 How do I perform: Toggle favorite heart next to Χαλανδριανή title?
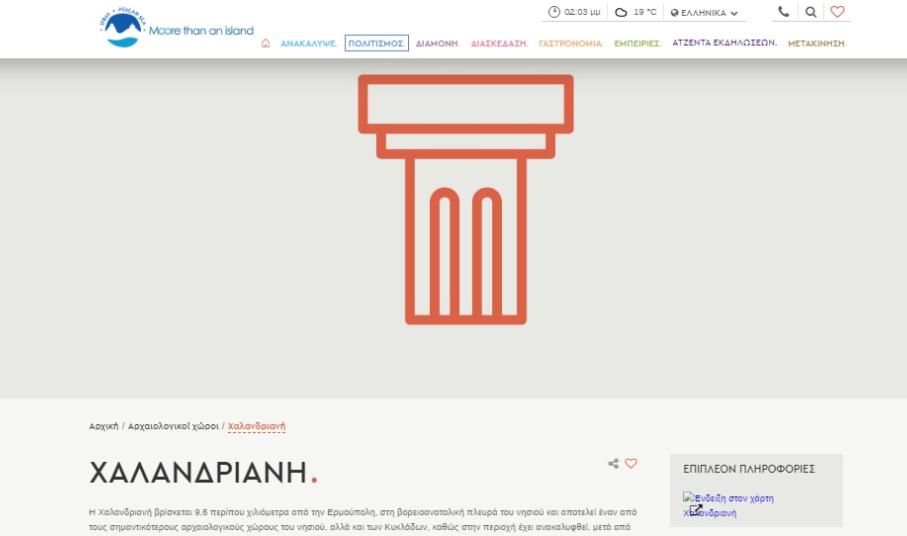(x=631, y=464)
